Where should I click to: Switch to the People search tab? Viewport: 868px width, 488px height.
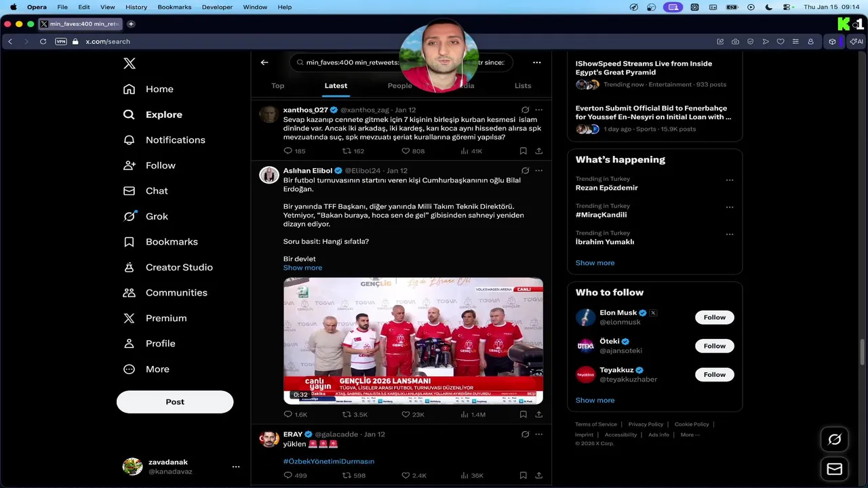(x=399, y=85)
